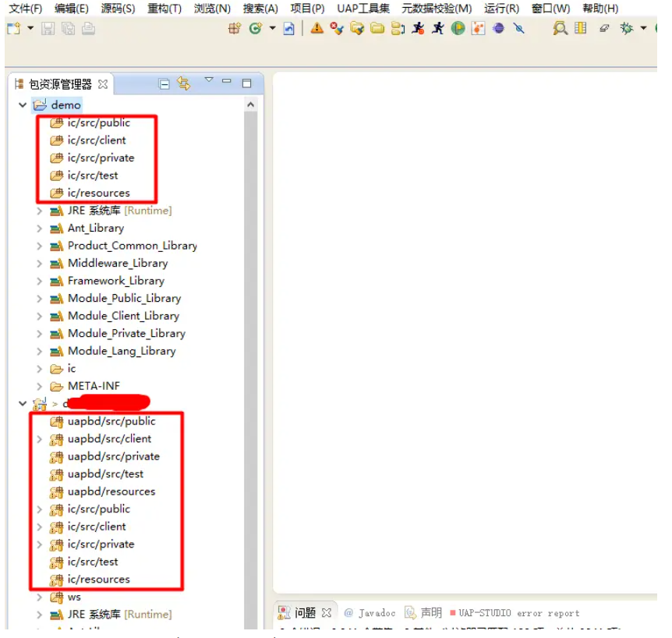This screenshot has width=672, height=638.
Task: Click the plain running man icon
Action: click(438, 29)
